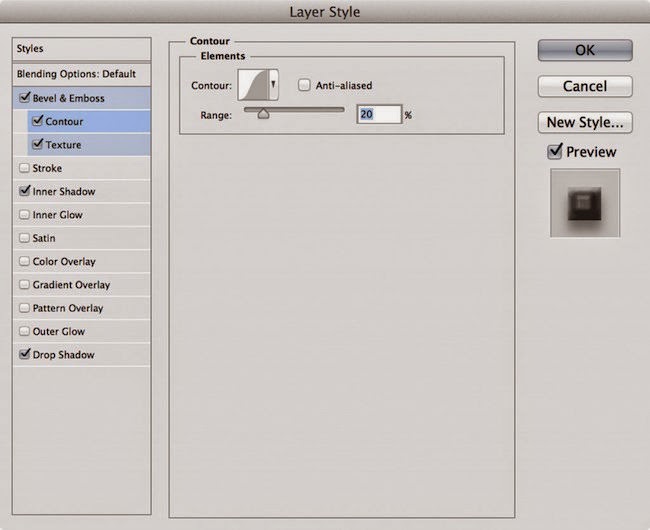Select the Bevel & Emboss label
The height and width of the screenshot is (530, 650).
pyautogui.click(x=68, y=98)
